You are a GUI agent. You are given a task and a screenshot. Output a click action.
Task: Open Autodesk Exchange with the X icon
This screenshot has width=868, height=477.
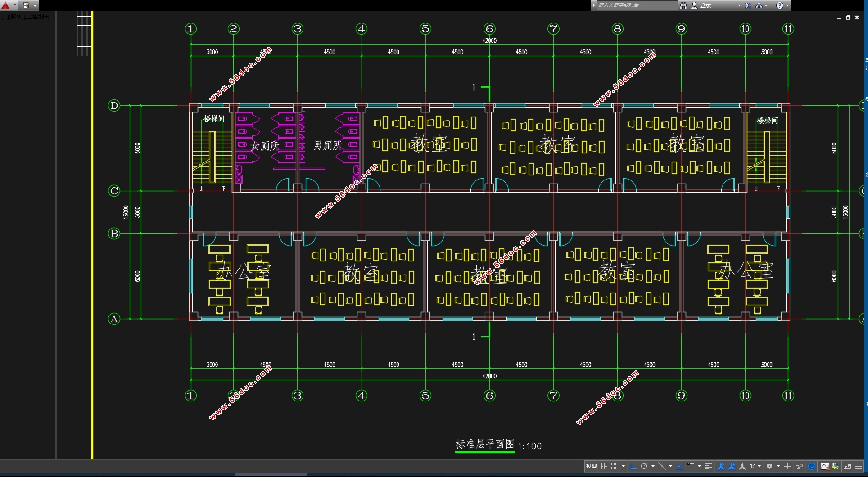tap(748, 5)
